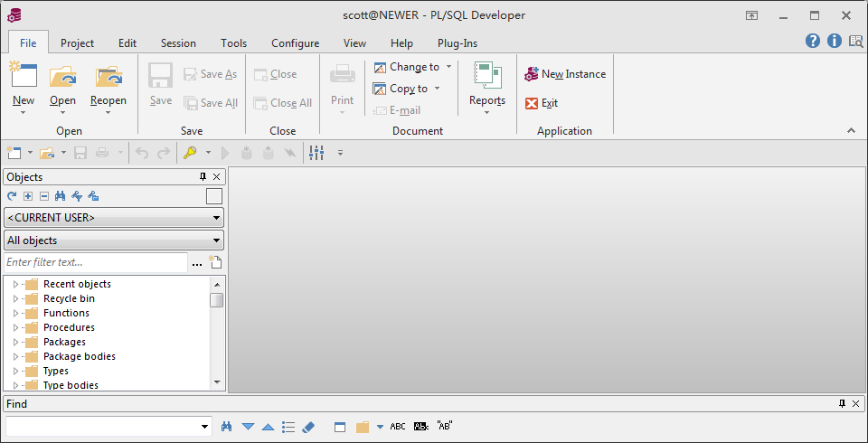The height and width of the screenshot is (443, 868).
Task: Open the <CURRENT USER> dropdown
Action: coord(114,218)
